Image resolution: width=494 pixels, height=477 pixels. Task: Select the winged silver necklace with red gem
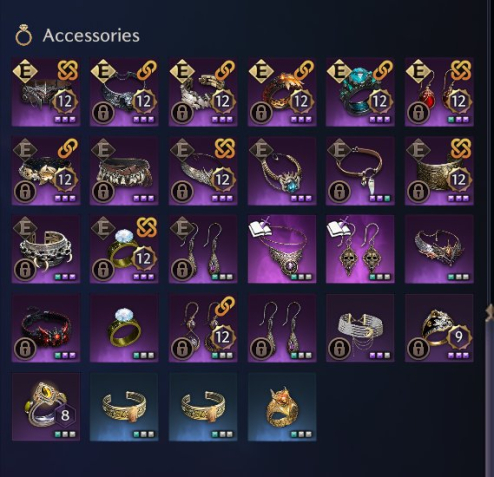pos(439,249)
